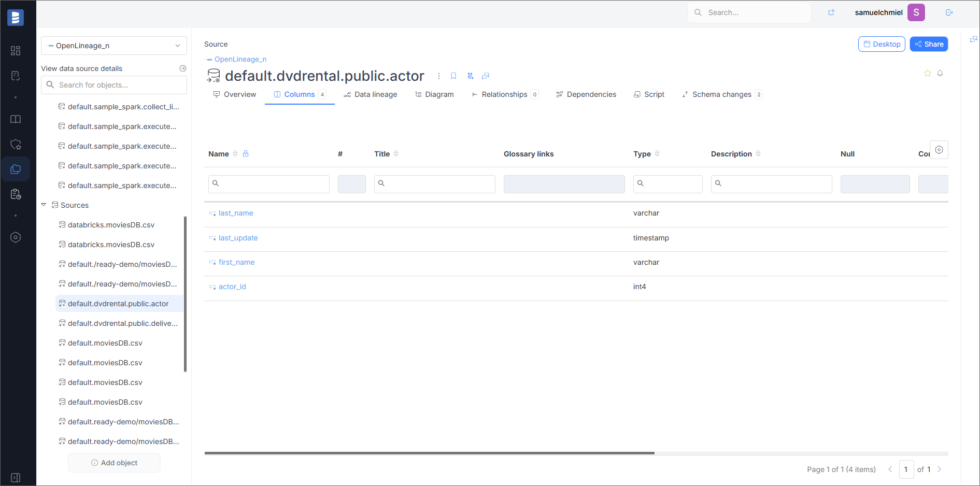
Task: Click the page number input box
Action: click(x=906, y=469)
